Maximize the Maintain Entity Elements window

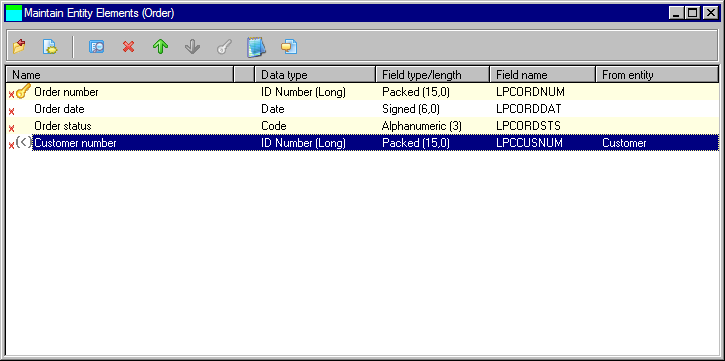pos(692,13)
